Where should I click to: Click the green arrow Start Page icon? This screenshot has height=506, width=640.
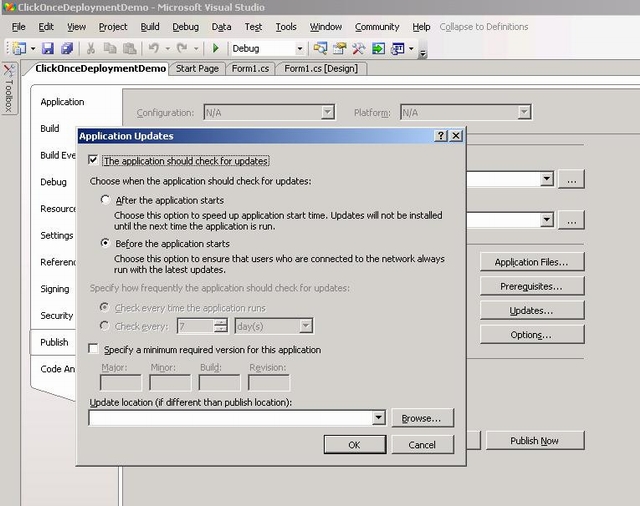[x=378, y=49]
